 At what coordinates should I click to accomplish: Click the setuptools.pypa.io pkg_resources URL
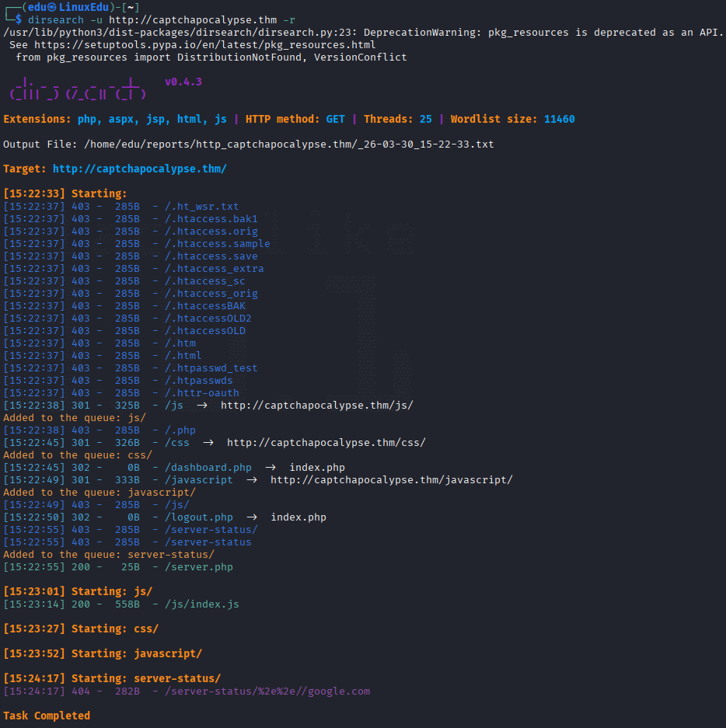point(205,45)
